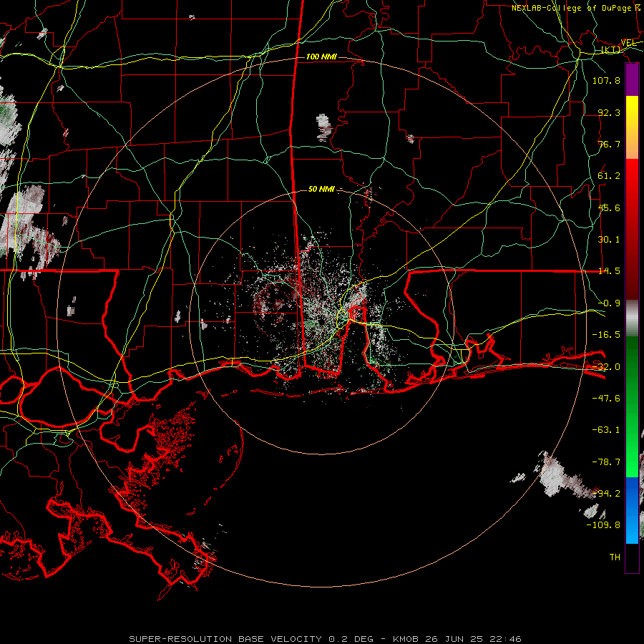Click the 30.1 value on the velocity scale
Screen dimensions: 644x644
609,240
